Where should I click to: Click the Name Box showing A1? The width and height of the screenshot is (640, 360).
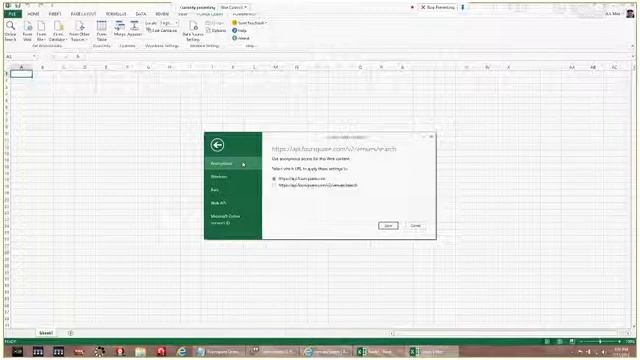tap(20, 56)
